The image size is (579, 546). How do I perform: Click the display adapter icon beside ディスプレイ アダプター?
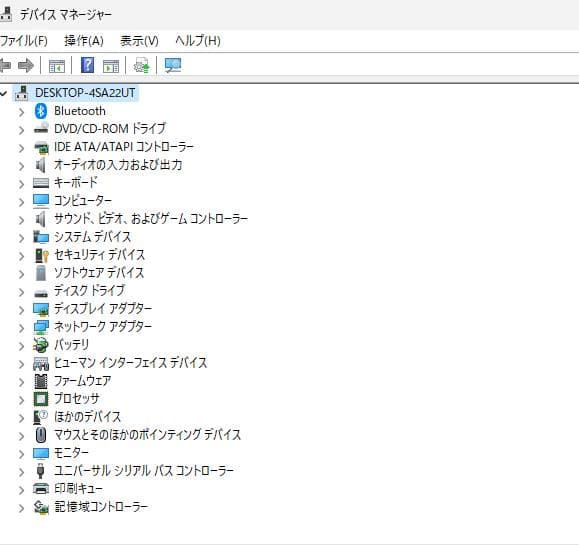tap(41, 310)
